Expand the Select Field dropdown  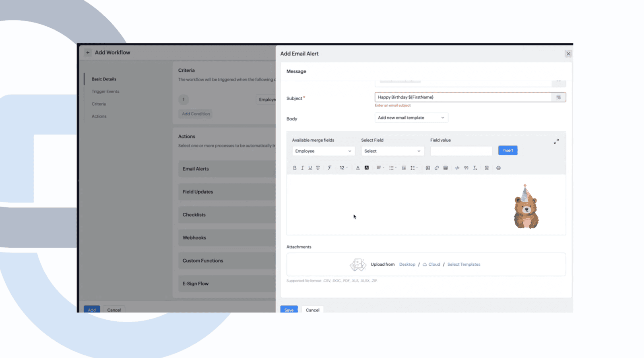coord(392,151)
